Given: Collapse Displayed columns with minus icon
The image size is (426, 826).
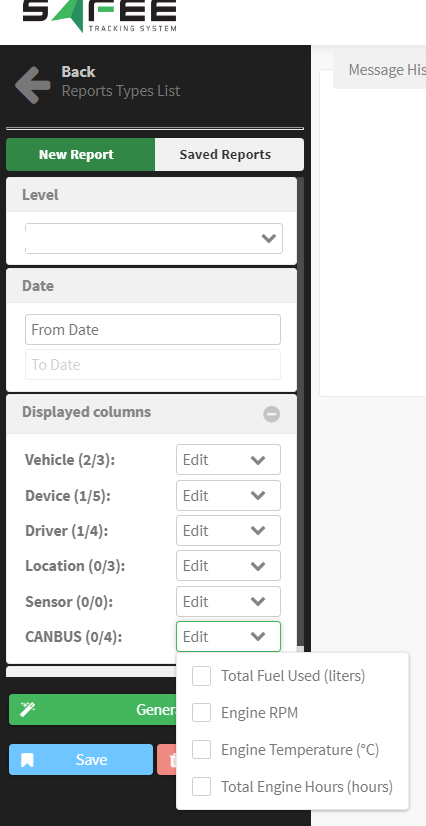Looking at the screenshot, I should [272, 414].
